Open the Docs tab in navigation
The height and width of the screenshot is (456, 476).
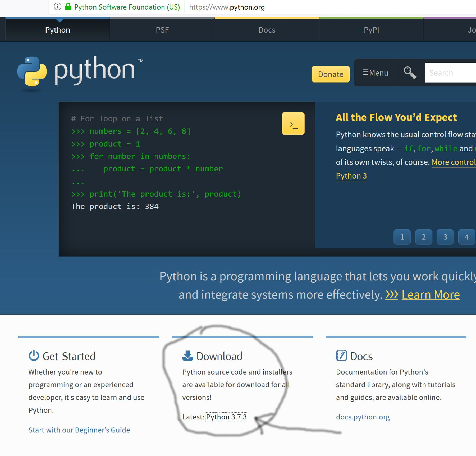pos(267,30)
